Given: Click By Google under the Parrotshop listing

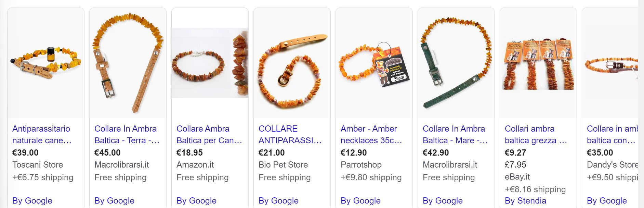Looking at the screenshot, I should tap(360, 200).
